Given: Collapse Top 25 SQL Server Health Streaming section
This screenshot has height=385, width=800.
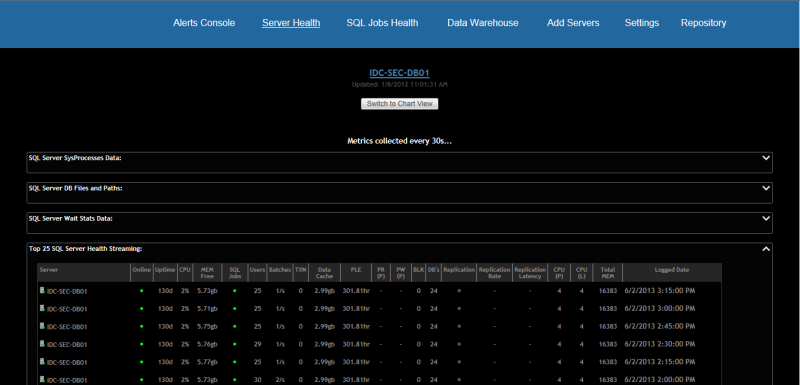Looking at the screenshot, I should 765,249.
